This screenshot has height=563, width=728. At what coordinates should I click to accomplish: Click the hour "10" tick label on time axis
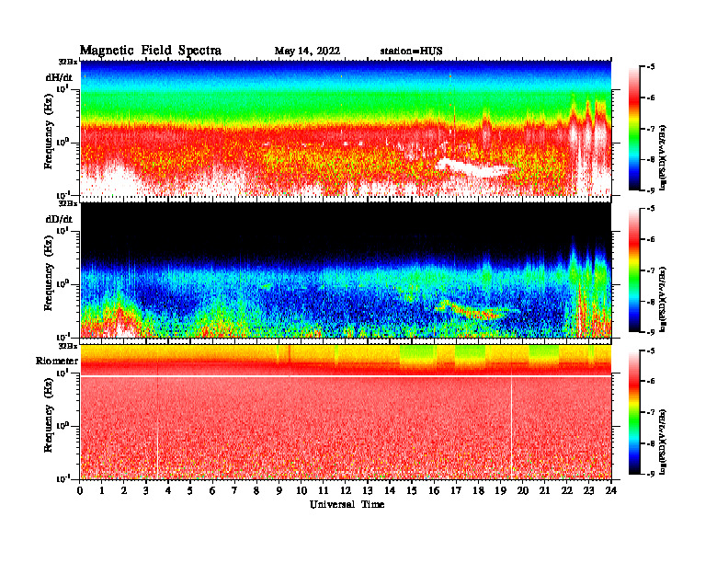pyautogui.click(x=301, y=490)
